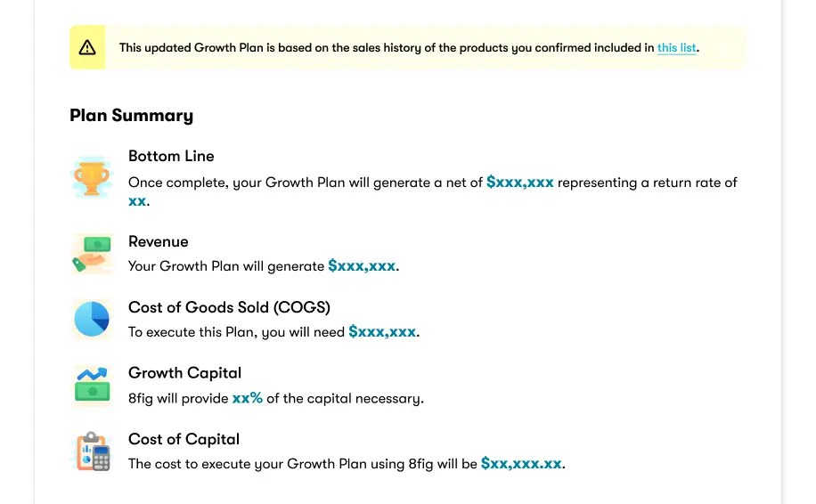The height and width of the screenshot is (504, 816).
Task: Click the Cost of Capital heading
Action: coord(184,440)
